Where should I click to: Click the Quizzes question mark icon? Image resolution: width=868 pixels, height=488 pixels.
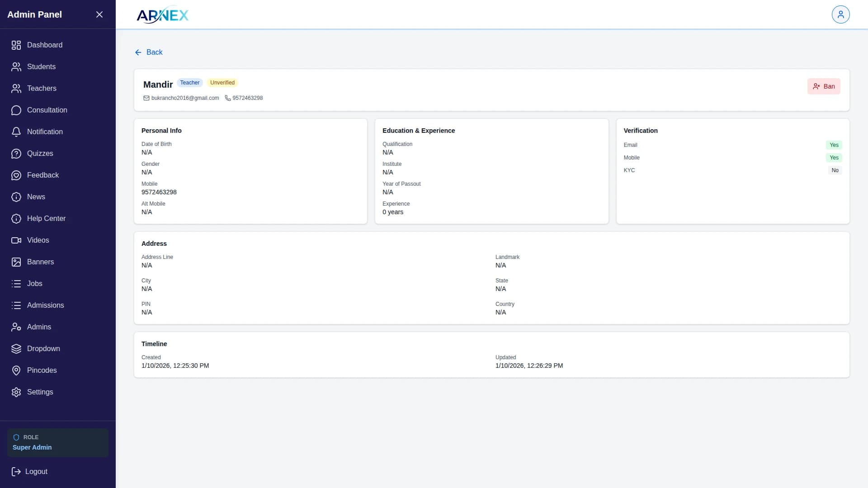16,154
